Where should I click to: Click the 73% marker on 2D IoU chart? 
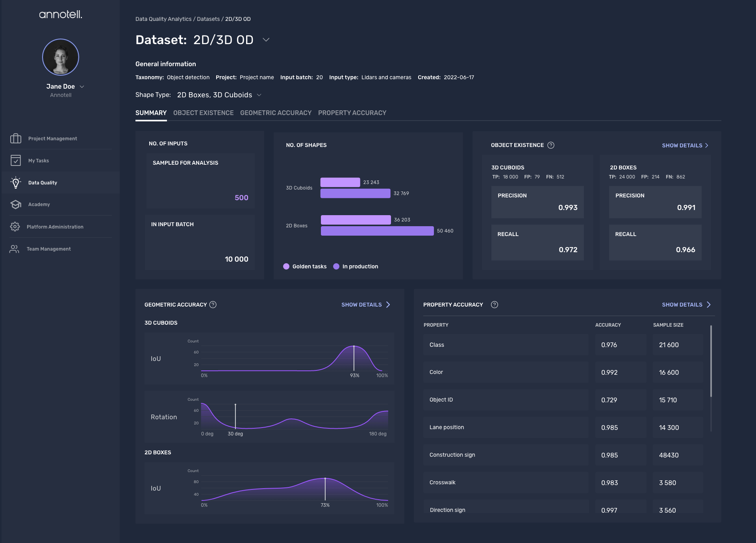coord(325,489)
